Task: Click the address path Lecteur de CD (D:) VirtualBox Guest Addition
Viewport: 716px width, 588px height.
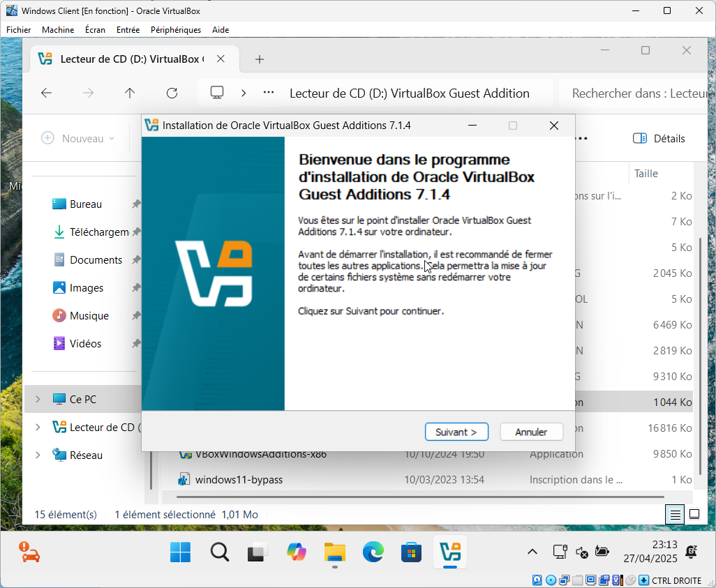Action: 410,93
